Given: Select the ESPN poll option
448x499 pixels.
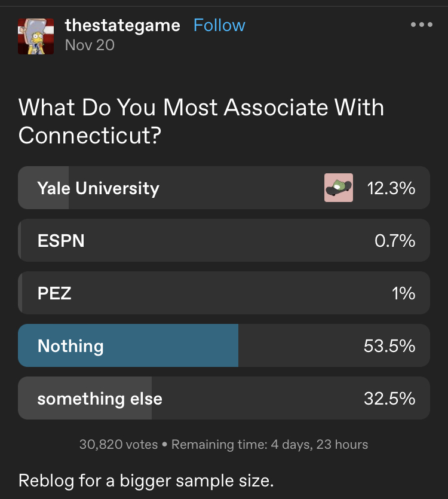Looking at the screenshot, I should coord(224,240).
